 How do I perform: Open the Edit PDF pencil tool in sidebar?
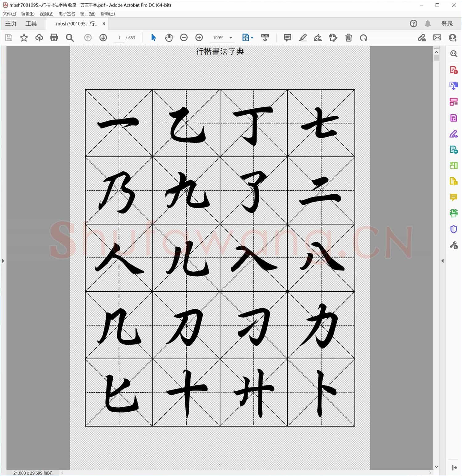click(453, 134)
